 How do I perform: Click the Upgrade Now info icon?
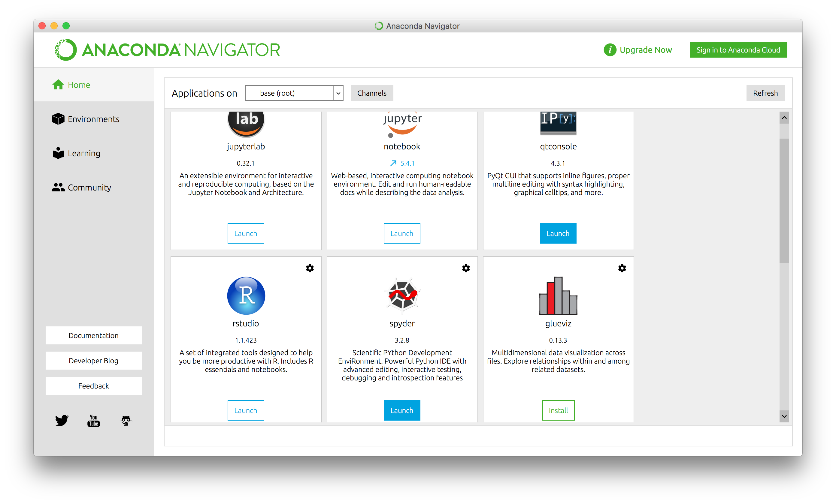pyautogui.click(x=610, y=50)
